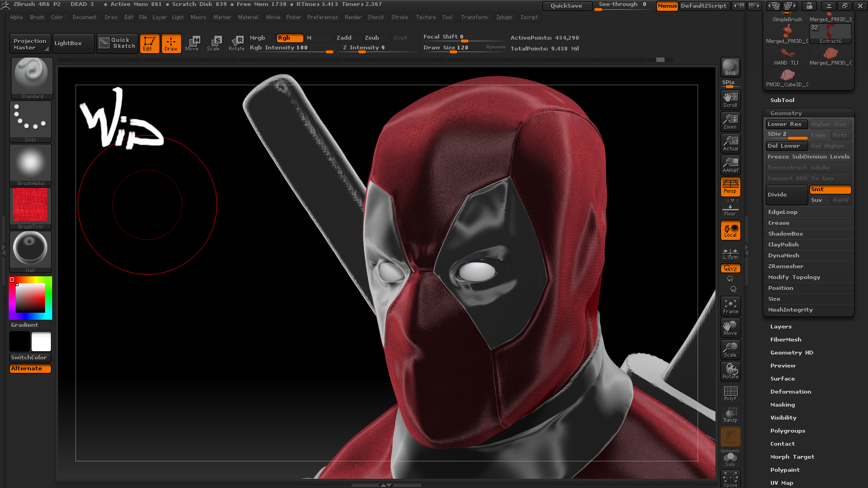Click the Frame mesh icon
This screenshot has height=488, width=868.
click(731, 306)
